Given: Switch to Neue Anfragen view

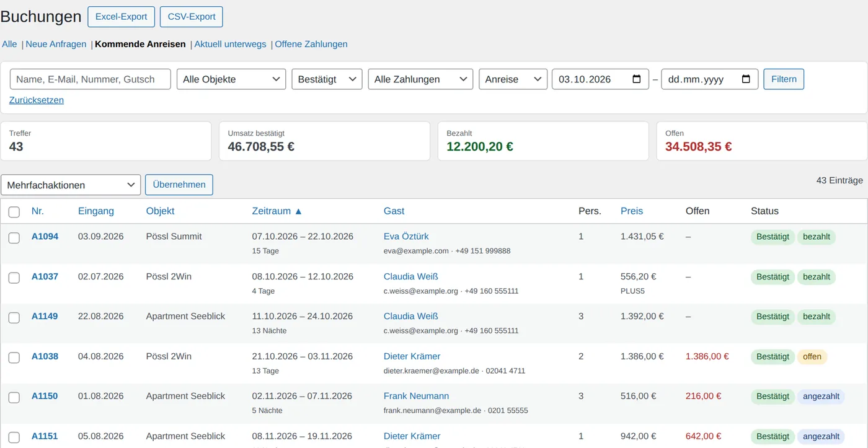Looking at the screenshot, I should [56, 44].
